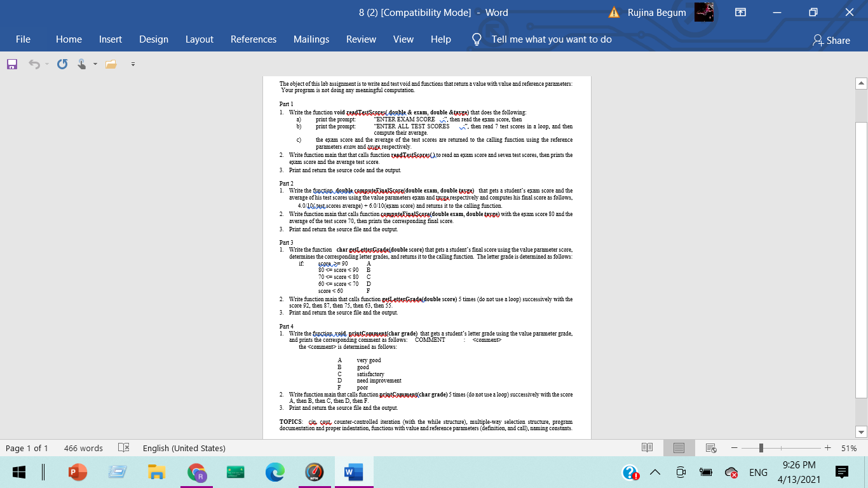
Task: Click the Share button
Action: tap(833, 40)
